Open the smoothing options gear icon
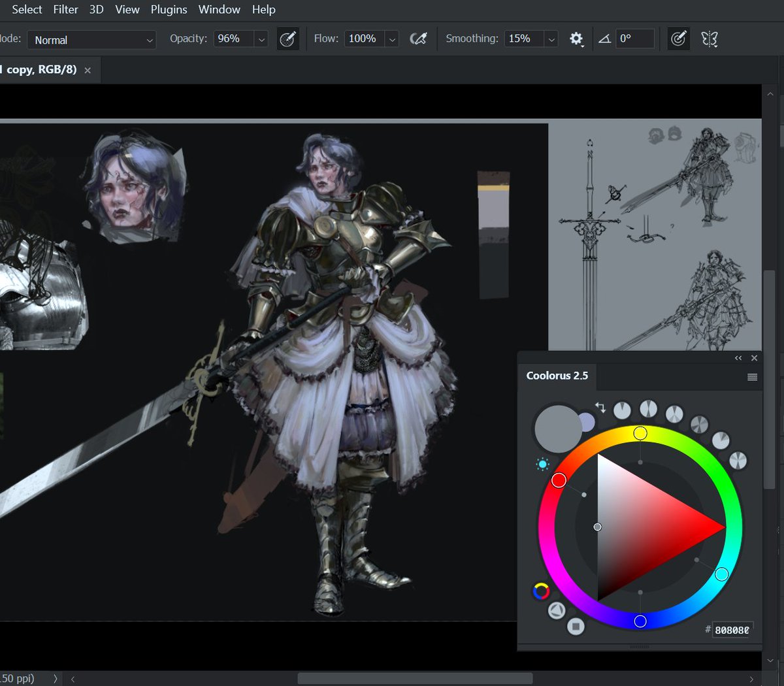 coord(576,39)
